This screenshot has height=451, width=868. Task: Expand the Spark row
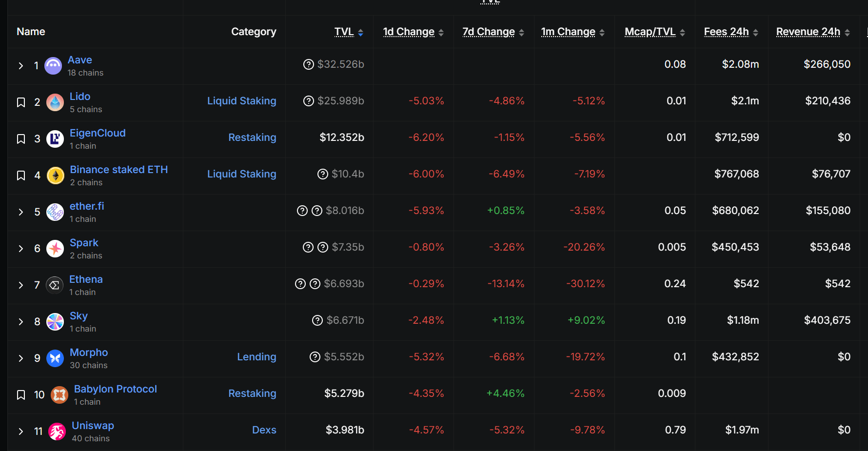point(21,249)
